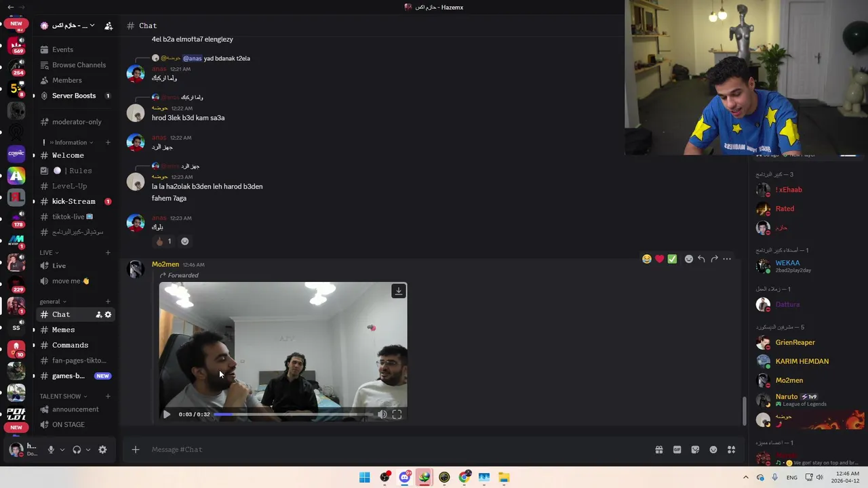
Task: Open Add Reaction picker on Mo2men's message
Action: pos(688,259)
